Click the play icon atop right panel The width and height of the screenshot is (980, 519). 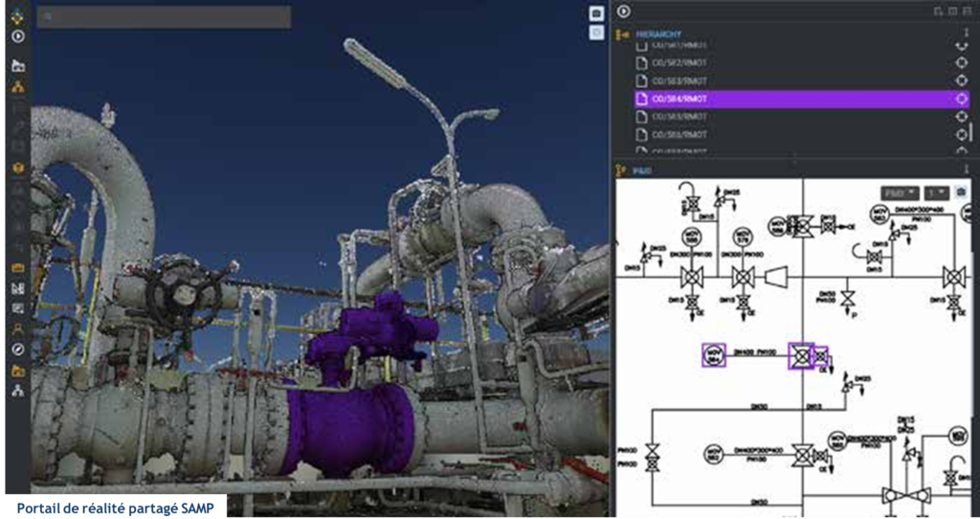624,11
